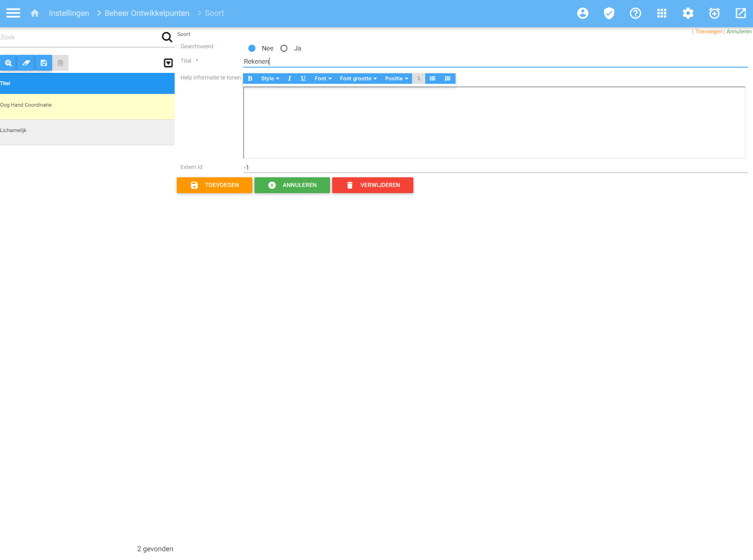Viewport: 753px width, 560px height.
Task: Select the Ja radio for Gearchiveerd
Action: (284, 48)
